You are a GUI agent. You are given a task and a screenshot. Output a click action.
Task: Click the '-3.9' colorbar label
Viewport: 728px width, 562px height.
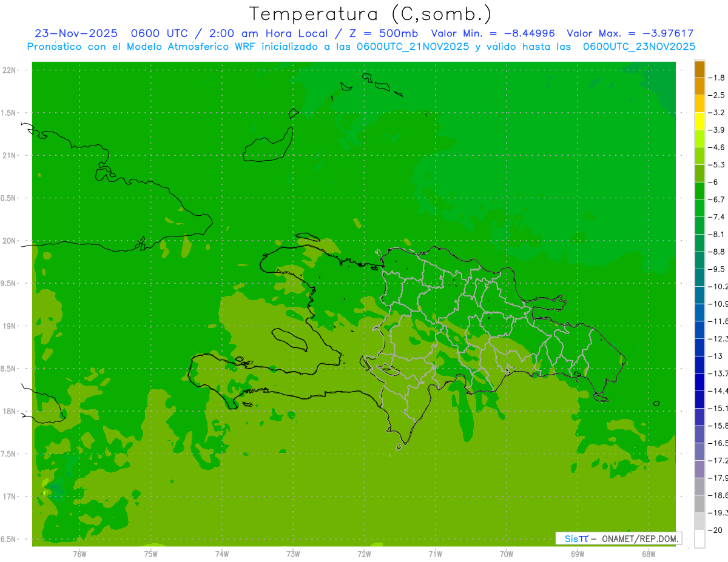coord(717,130)
